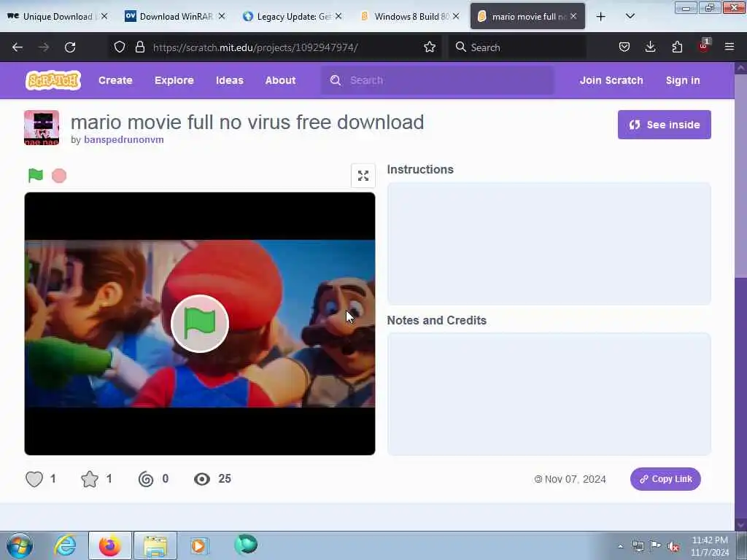Click Sign in
747x560 pixels.
(x=683, y=80)
